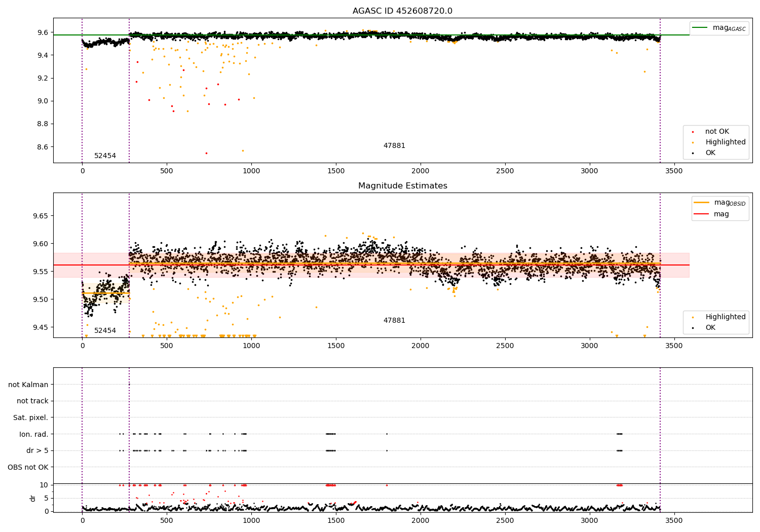Click the Magnitude Estimates plot title
The image size is (760, 532).
[x=402, y=186]
